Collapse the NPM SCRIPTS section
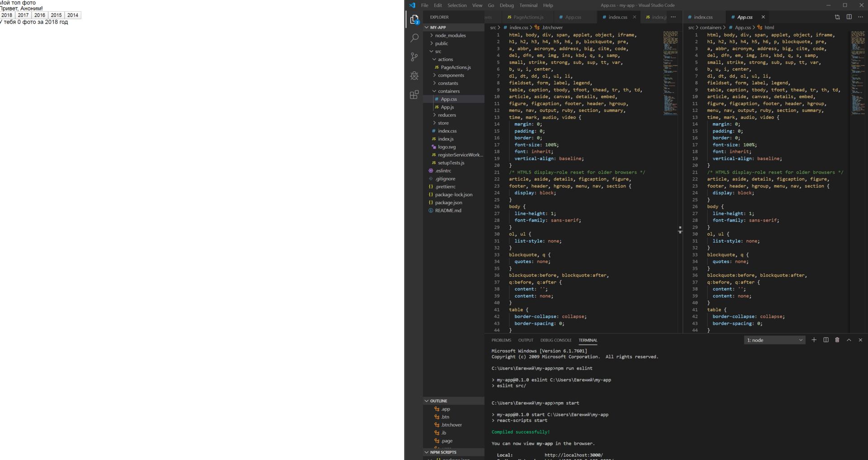Viewport: 868px width, 460px height. [454, 452]
